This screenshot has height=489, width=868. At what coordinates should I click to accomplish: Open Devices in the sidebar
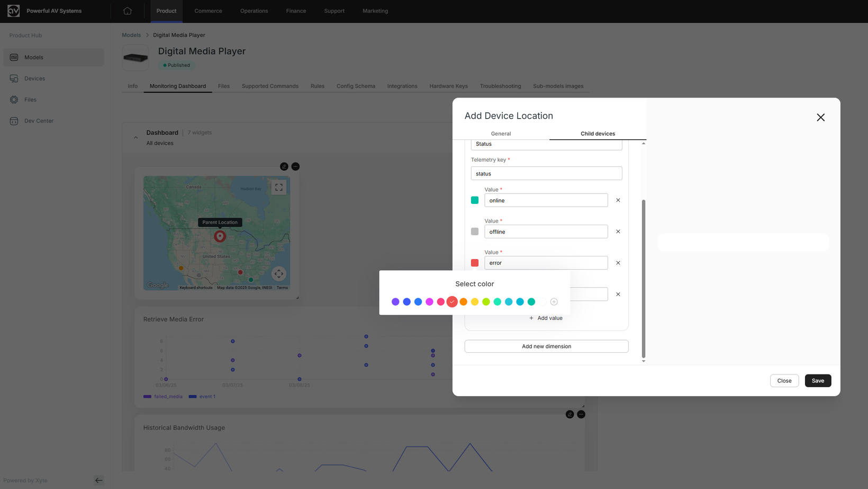click(x=53, y=78)
